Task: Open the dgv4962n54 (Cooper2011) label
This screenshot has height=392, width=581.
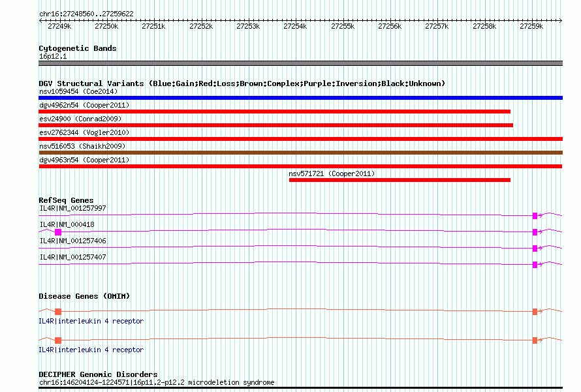Action: 84,105
